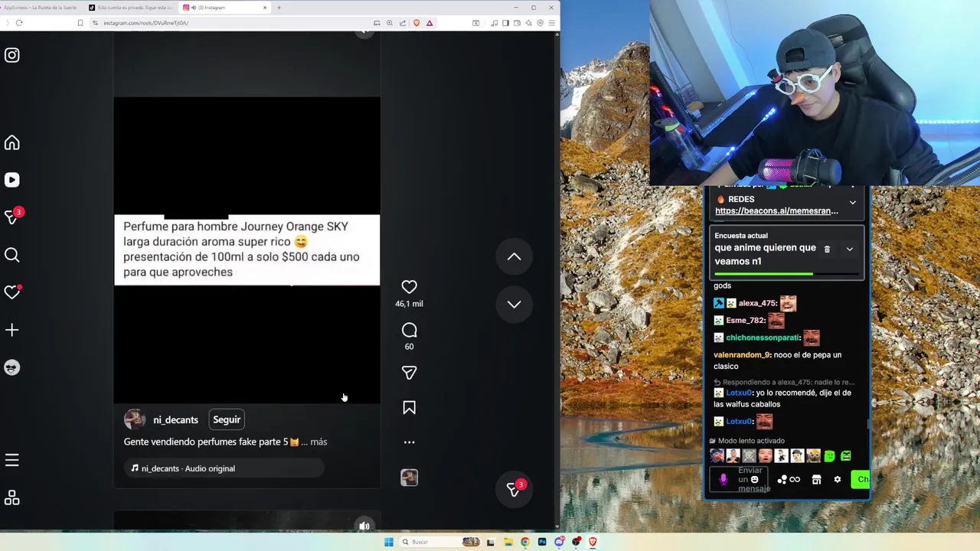This screenshot has width=980, height=551.
Task: Open emoji picker in chat input
Action: pos(754,480)
